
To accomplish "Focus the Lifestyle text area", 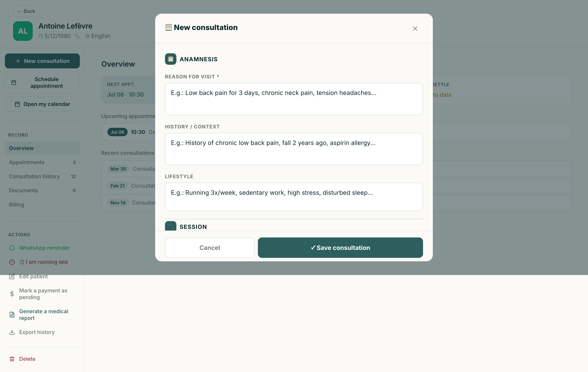I will coord(294,197).
